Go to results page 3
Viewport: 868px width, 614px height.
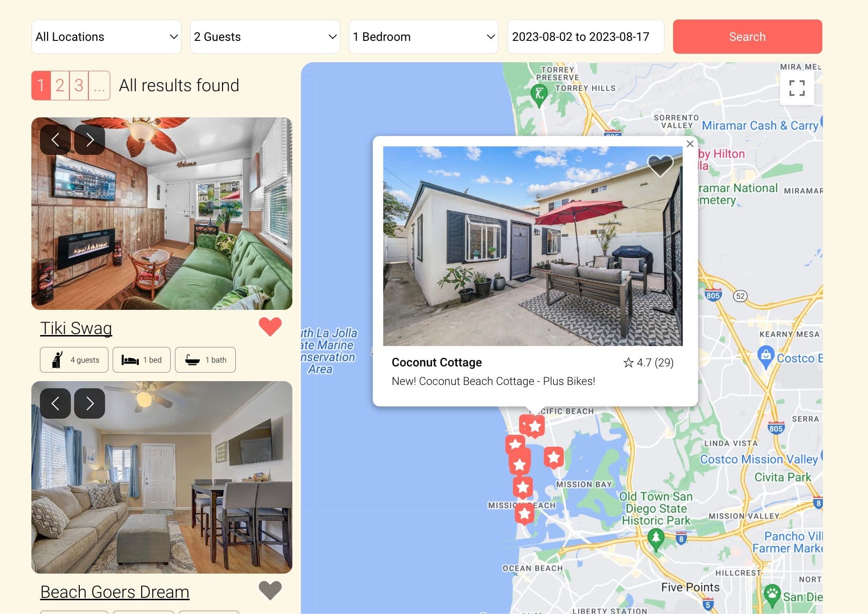pyautogui.click(x=79, y=86)
